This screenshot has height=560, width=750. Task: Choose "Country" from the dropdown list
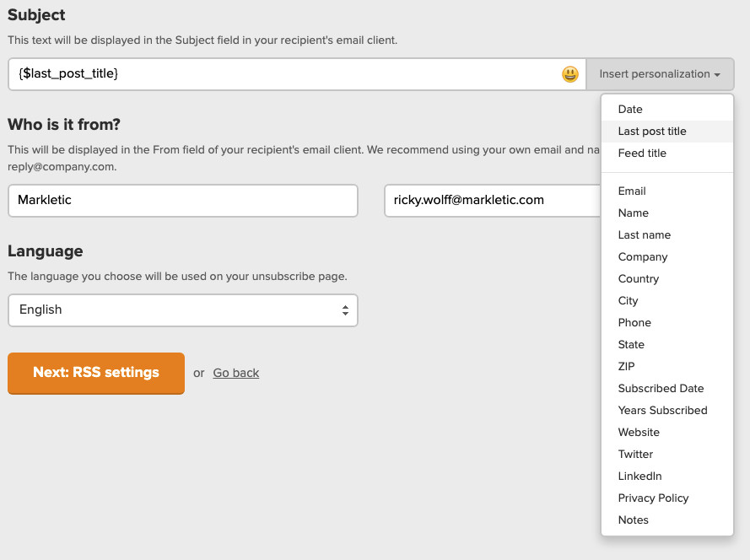click(639, 278)
